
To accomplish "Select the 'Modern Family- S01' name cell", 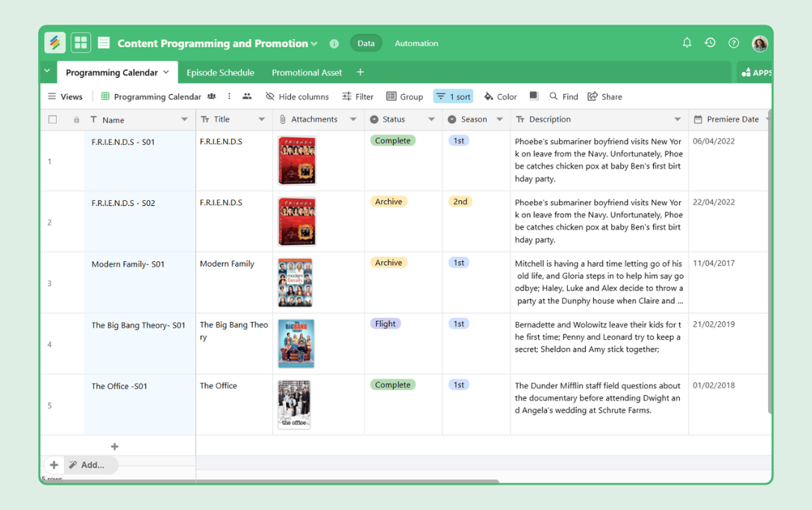I will (x=140, y=283).
